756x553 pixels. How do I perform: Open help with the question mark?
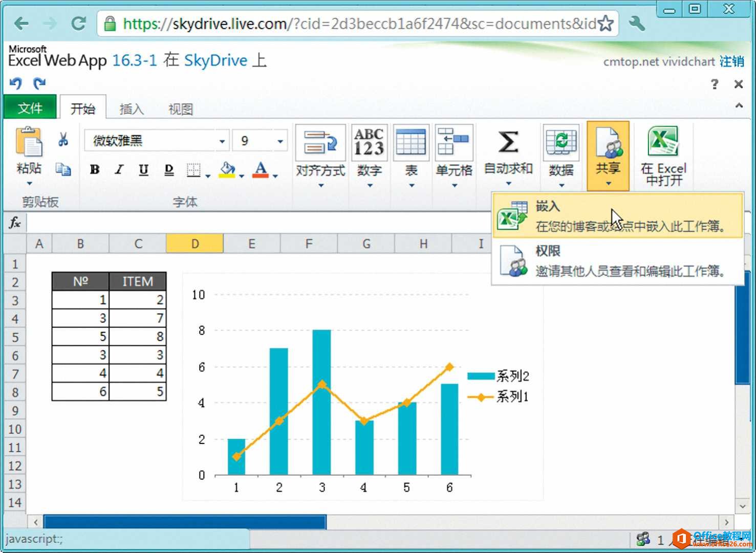point(715,84)
